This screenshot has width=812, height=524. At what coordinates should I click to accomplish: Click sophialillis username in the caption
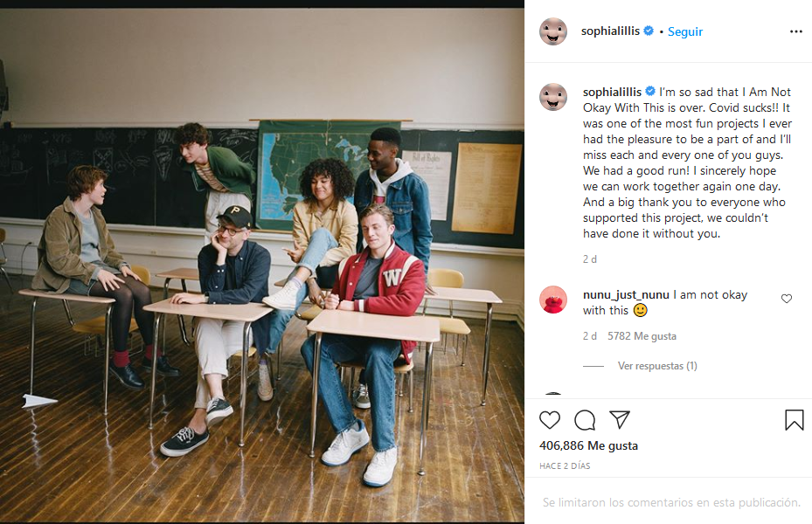tap(612, 92)
